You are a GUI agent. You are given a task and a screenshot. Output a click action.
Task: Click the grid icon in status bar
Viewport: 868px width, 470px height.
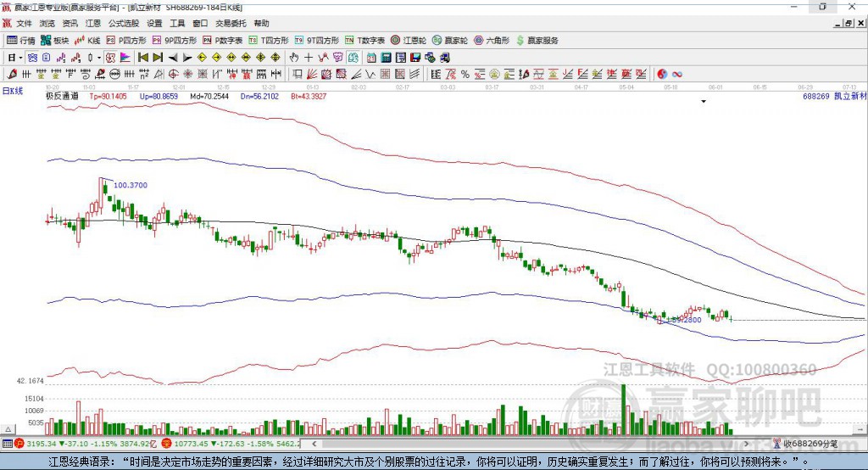pyautogui.click(x=7, y=444)
